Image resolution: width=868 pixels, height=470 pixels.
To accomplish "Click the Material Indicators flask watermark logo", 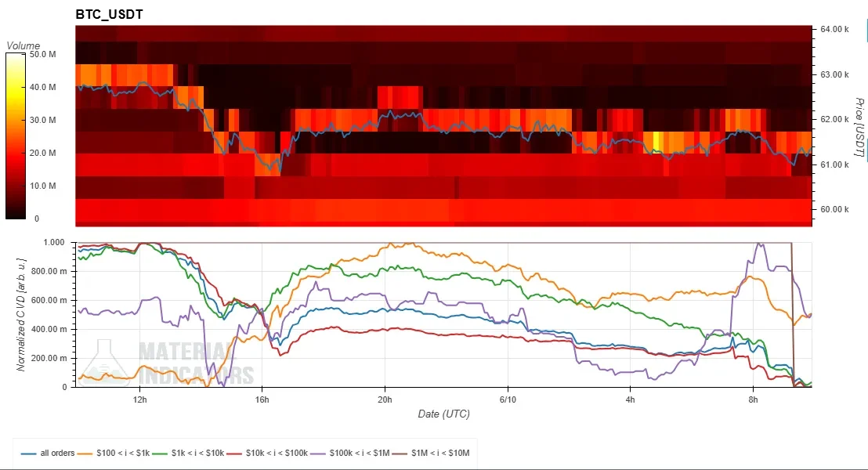I will pos(103,362).
